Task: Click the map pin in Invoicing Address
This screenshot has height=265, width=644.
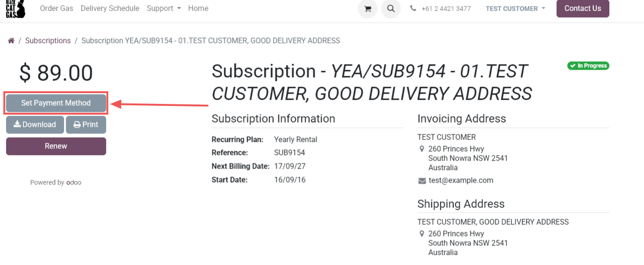Action: pos(422,149)
